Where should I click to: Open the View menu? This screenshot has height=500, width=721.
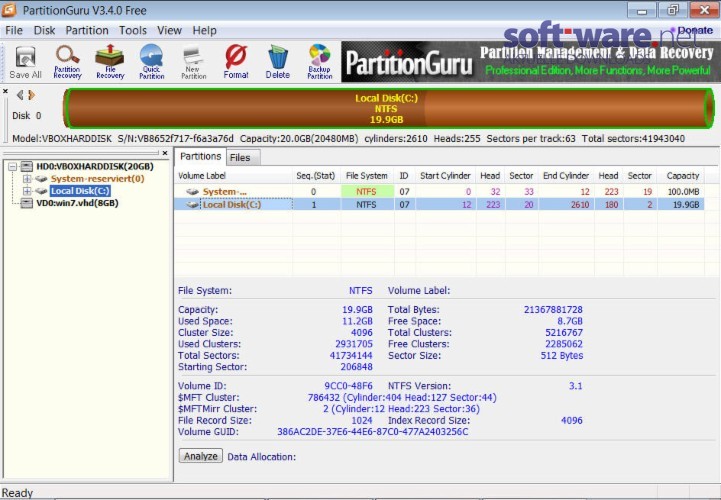[x=169, y=30]
